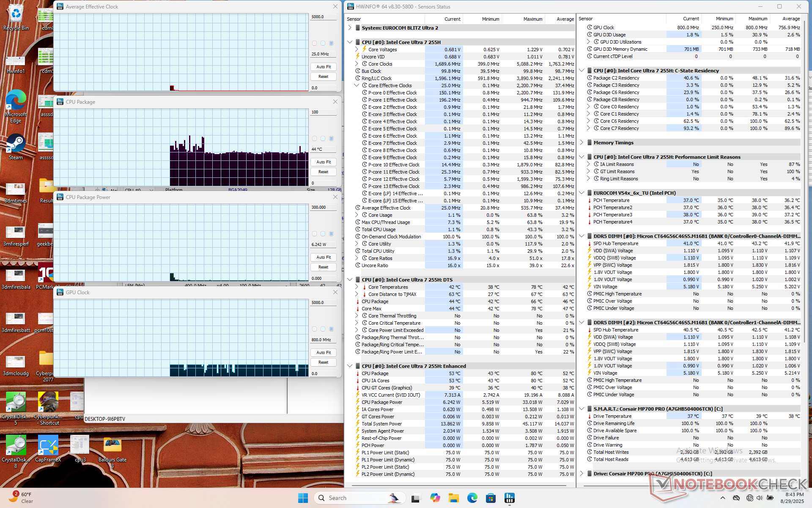
Task: Expand System: EUROCOM BLITZ Ultra 2 section
Action: (x=350, y=28)
